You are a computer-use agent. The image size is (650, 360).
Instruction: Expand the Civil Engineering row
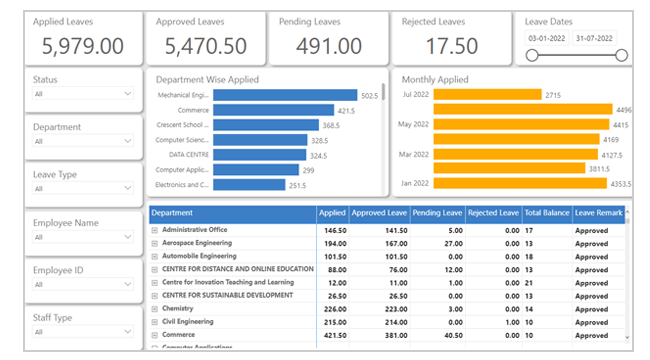[x=155, y=322]
